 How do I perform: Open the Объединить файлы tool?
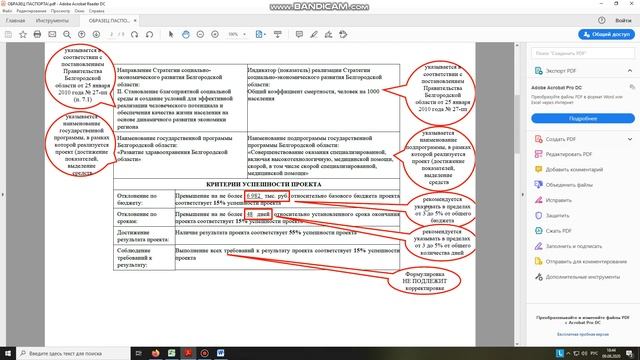[569, 185]
